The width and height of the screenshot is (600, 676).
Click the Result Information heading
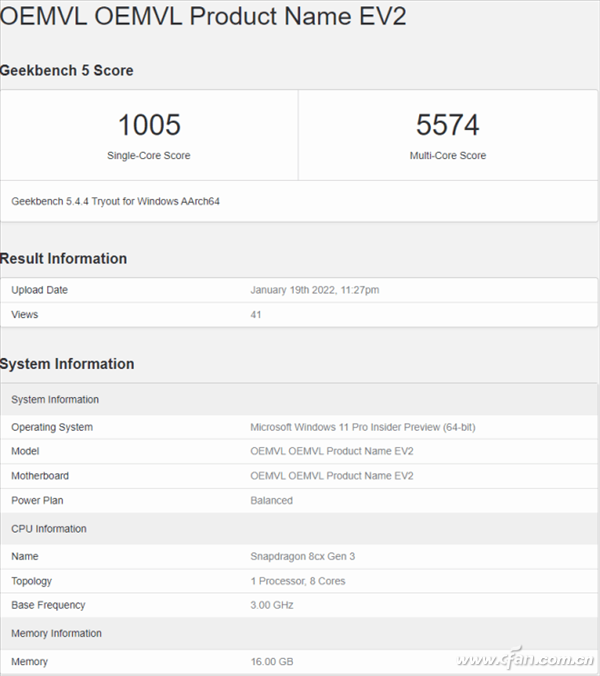[64, 259]
